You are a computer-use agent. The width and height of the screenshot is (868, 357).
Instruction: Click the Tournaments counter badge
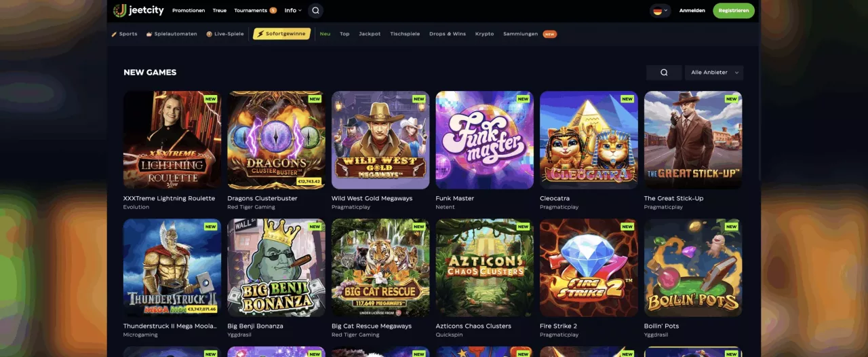pos(273,11)
